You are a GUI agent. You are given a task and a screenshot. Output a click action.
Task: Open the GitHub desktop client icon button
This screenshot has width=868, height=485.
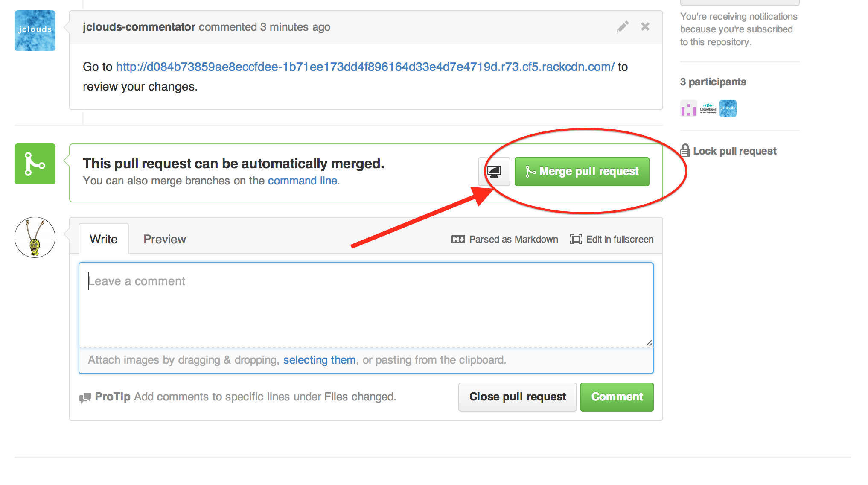494,172
